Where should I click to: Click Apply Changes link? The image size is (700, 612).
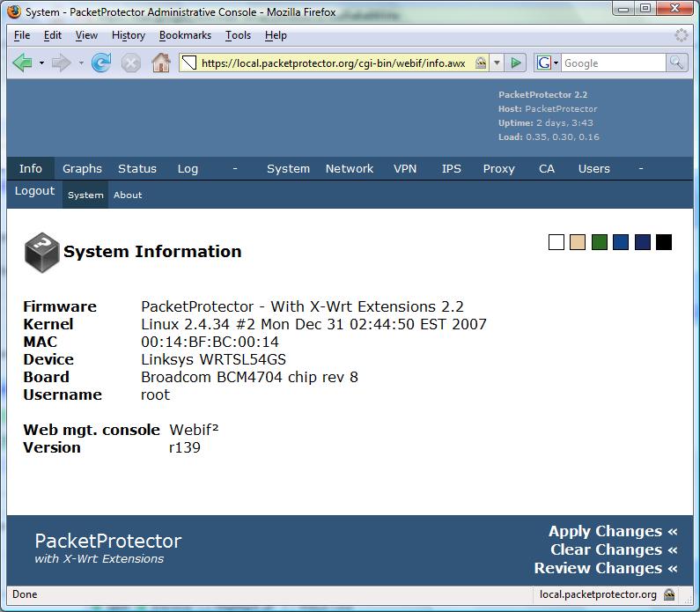[x=613, y=531]
